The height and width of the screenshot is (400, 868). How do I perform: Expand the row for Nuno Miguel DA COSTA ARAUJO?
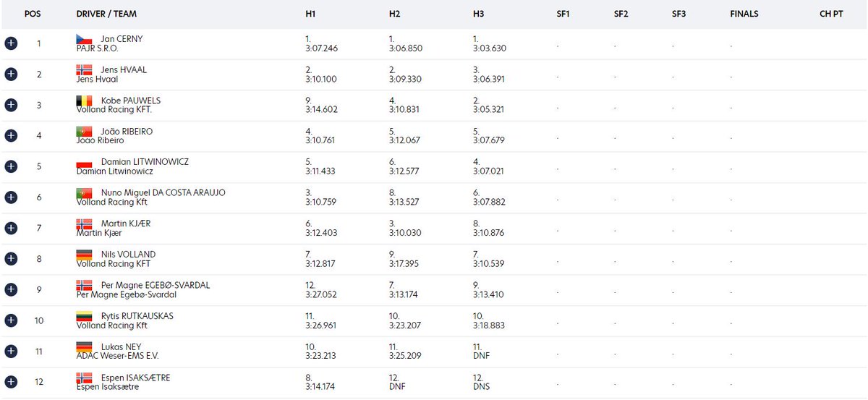(x=10, y=197)
